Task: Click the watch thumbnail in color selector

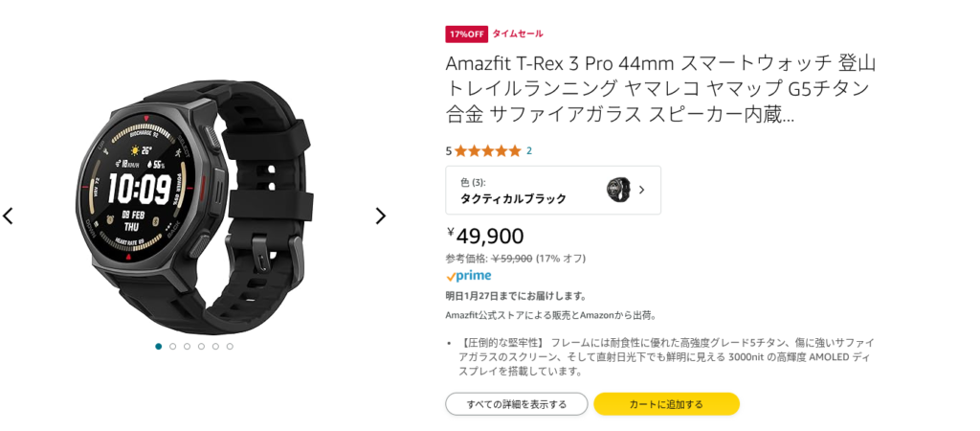Action: coord(617,190)
